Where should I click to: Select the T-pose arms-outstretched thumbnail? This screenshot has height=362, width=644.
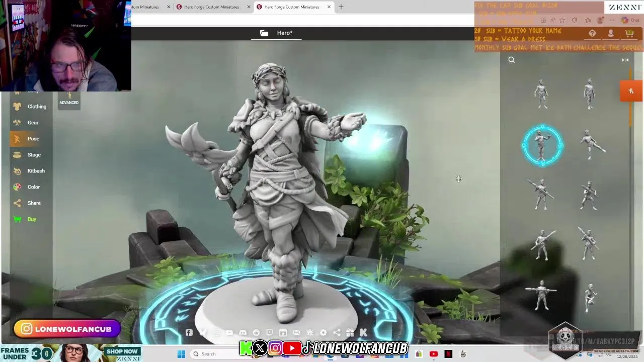[x=541, y=296]
